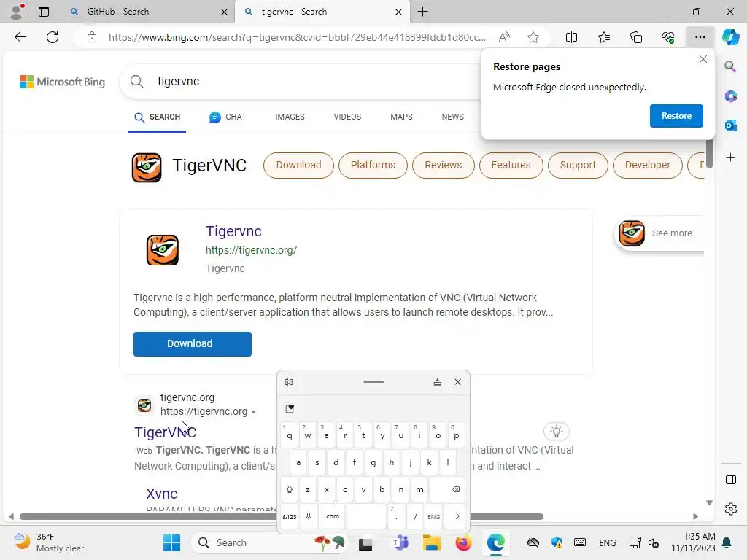Close the touch keyboard
This screenshot has height=560, width=747.
tap(458, 382)
